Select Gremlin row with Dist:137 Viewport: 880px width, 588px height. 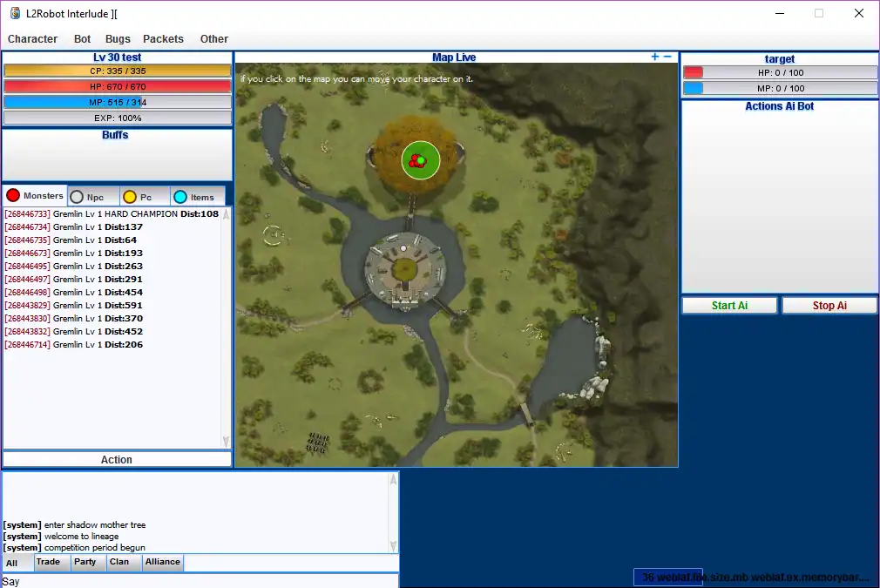(x=112, y=226)
